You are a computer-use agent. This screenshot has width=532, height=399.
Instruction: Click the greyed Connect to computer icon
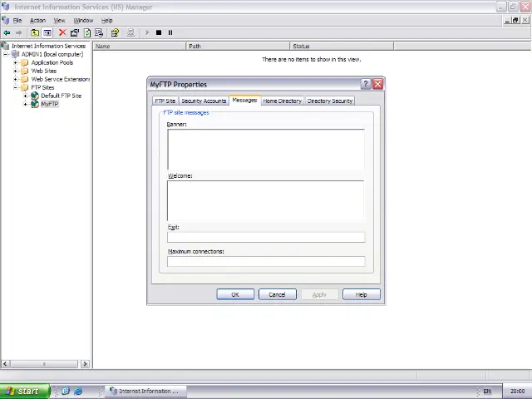(x=131, y=32)
